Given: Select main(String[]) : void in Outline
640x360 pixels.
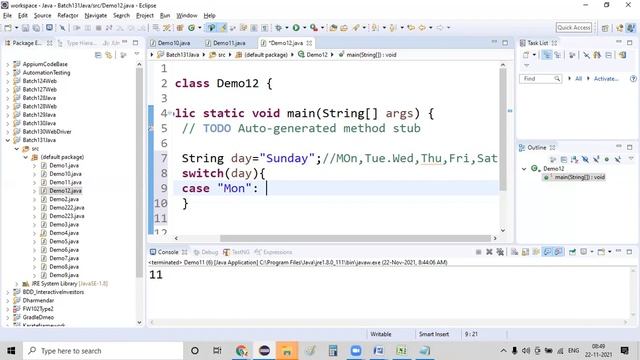Looking at the screenshot, I should click(580, 177).
